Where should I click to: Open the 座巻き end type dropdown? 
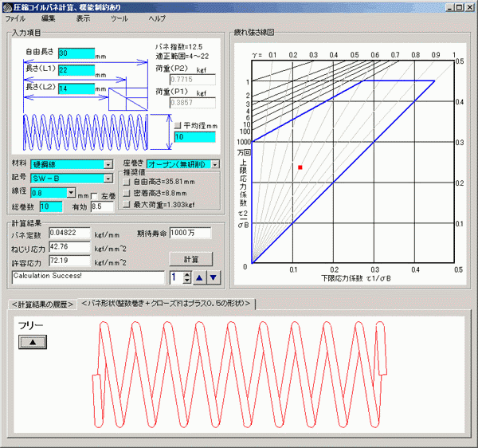(215, 164)
